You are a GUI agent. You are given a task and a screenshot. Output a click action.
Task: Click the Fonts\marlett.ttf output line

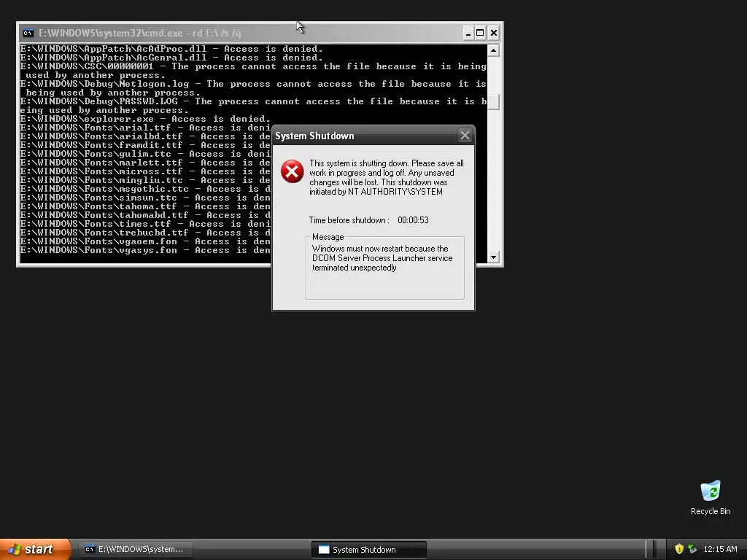(145, 163)
